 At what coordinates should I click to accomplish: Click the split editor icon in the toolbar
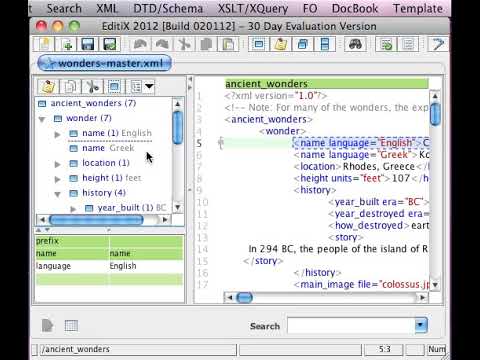click(x=325, y=44)
